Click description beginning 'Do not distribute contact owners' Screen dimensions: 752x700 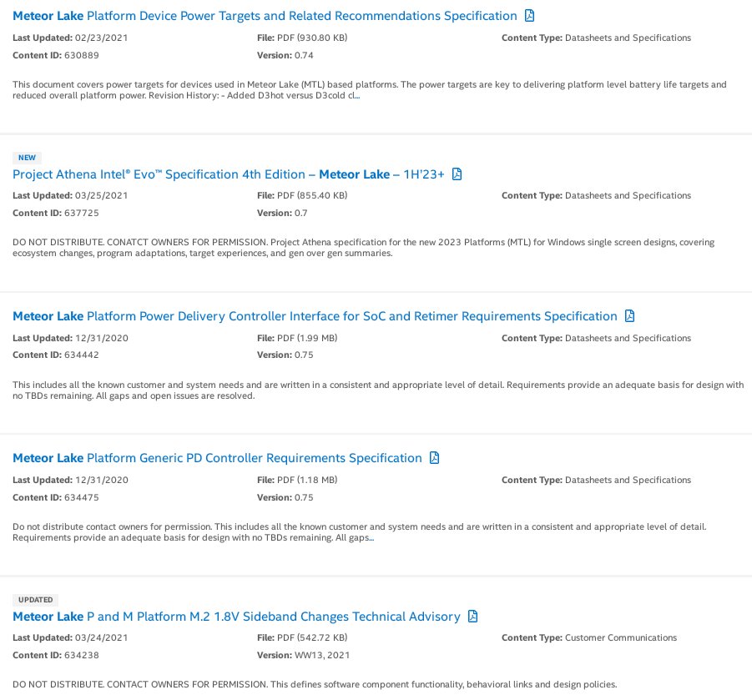pos(359,531)
